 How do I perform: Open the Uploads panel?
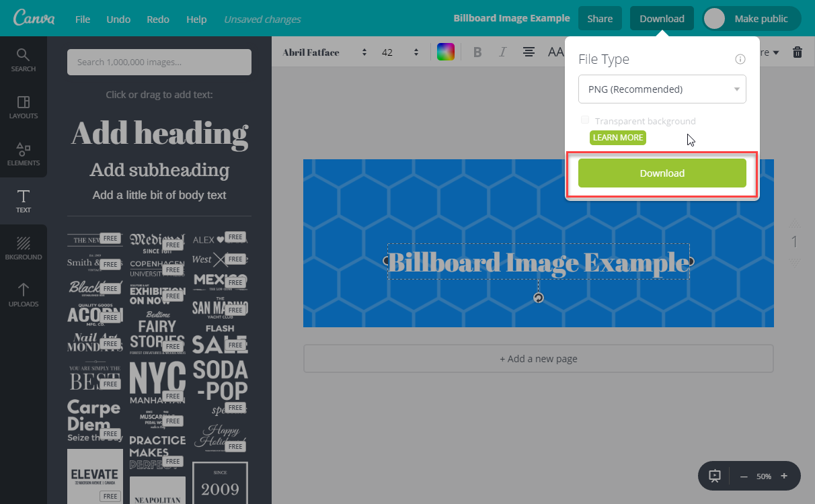click(23, 295)
